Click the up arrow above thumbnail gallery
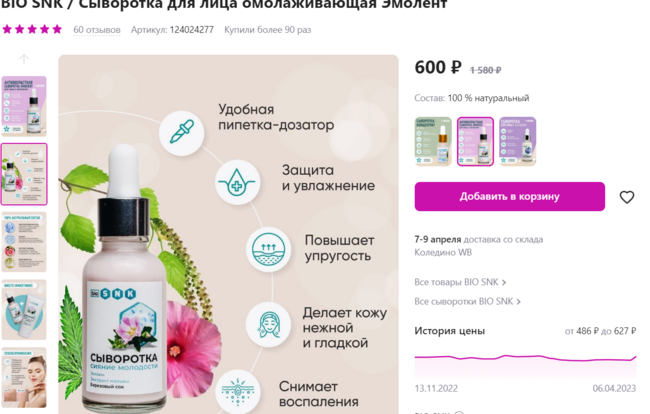 click(24, 60)
